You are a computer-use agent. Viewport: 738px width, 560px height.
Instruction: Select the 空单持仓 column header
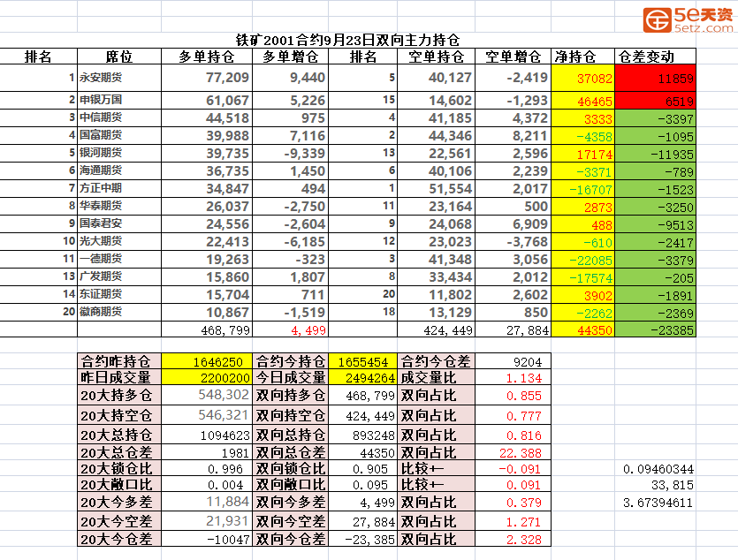pos(437,57)
